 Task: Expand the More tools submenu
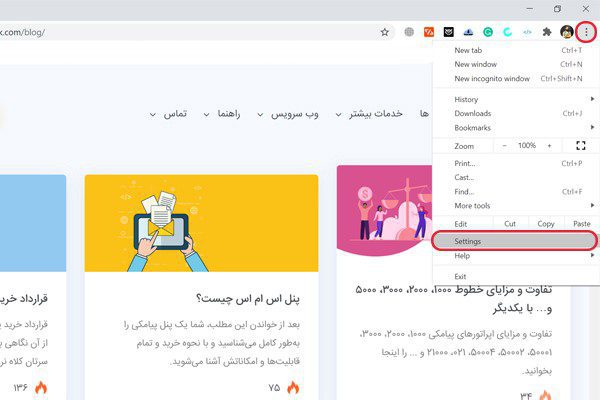coord(516,206)
